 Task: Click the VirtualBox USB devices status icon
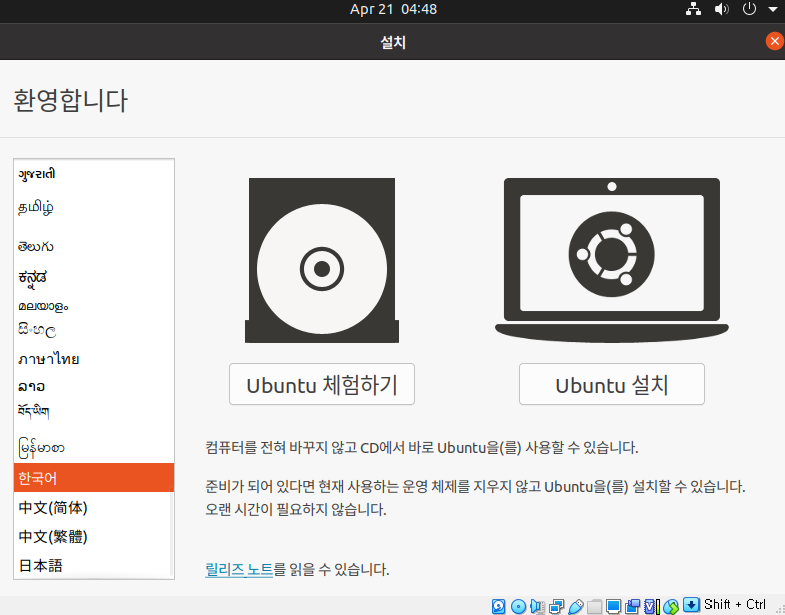pyautogui.click(x=576, y=606)
